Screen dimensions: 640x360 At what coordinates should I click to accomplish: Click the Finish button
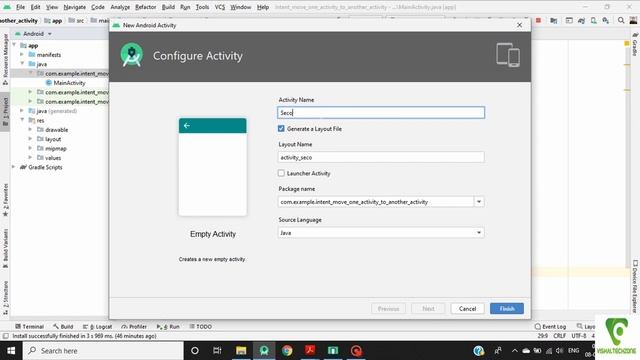coord(507,309)
